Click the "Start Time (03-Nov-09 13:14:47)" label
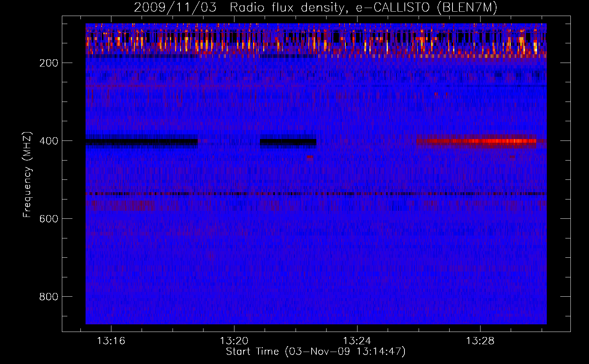 pos(316,352)
